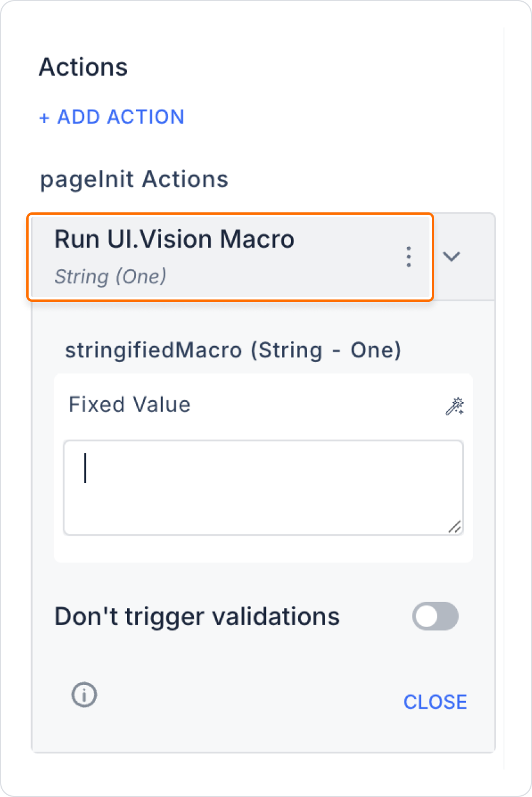Click the text area resize handle corner

pos(454,526)
